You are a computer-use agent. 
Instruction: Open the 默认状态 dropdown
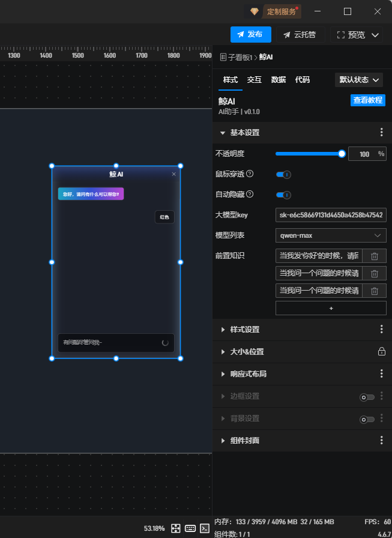[359, 80]
